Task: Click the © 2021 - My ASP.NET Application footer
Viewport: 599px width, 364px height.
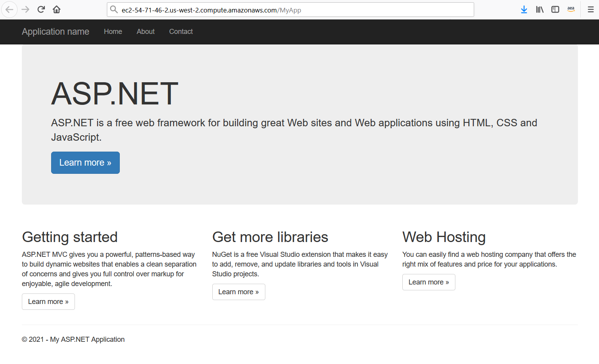Action: tap(73, 339)
